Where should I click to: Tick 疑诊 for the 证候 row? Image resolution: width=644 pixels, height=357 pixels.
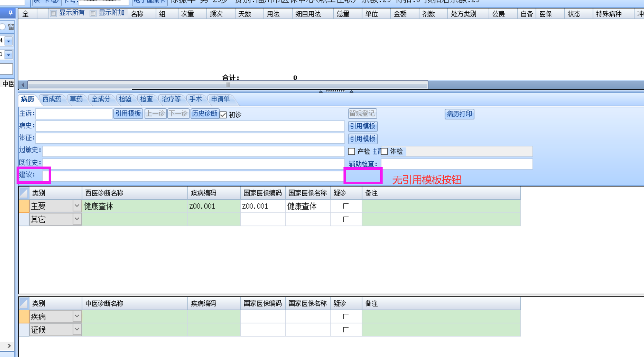pyautogui.click(x=346, y=330)
